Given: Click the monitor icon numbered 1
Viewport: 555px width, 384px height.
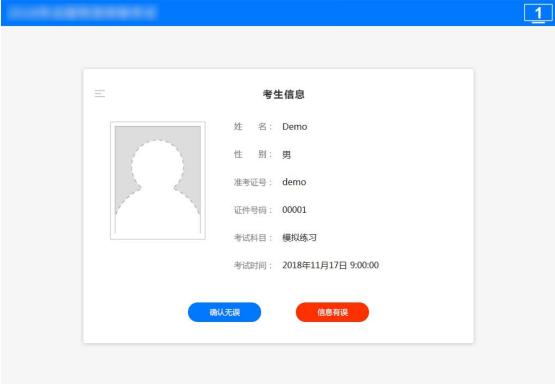Looking at the screenshot, I should tap(538, 13).
